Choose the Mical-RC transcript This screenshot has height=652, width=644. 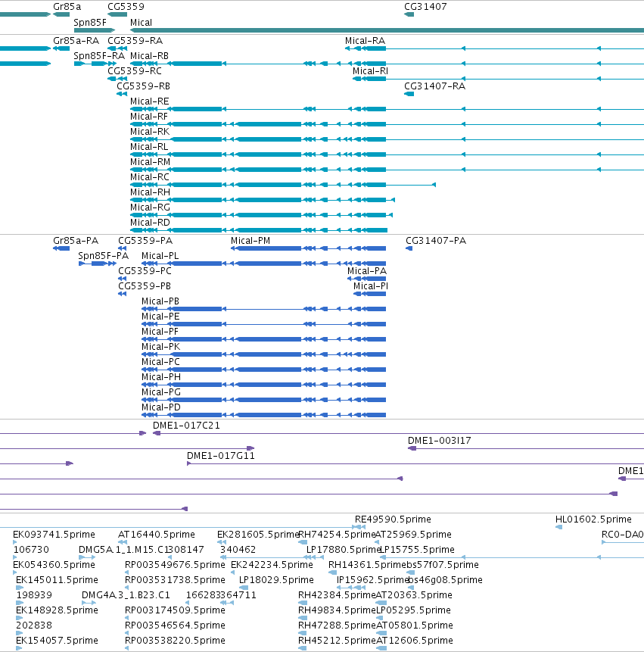pyautogui.click(x=150, y=177)
